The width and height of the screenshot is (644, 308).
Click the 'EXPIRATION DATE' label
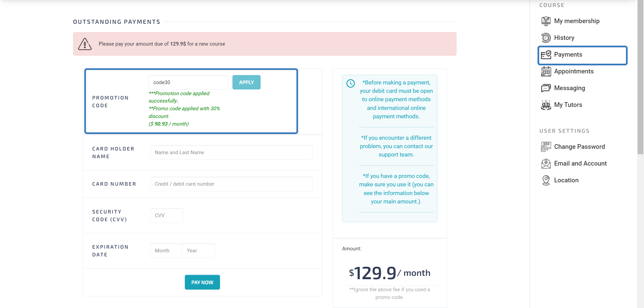click(x=110, y=251)
